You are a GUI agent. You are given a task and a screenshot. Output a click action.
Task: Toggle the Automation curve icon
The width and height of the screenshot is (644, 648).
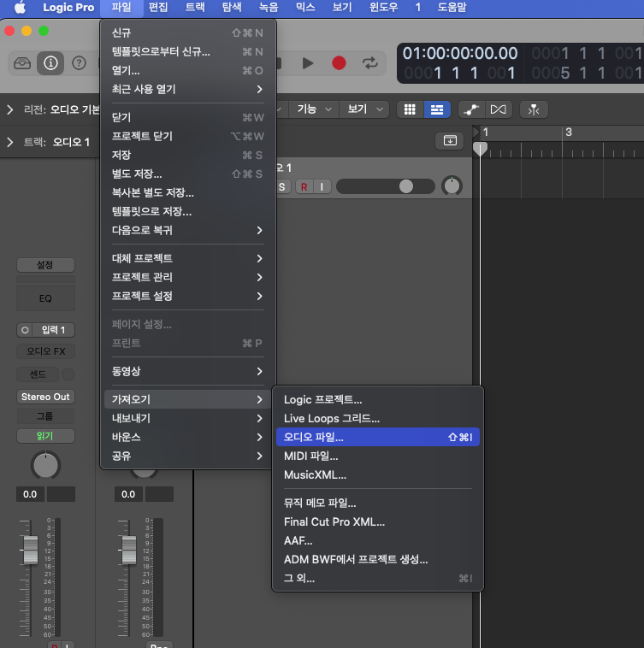[x=471, y=109]
